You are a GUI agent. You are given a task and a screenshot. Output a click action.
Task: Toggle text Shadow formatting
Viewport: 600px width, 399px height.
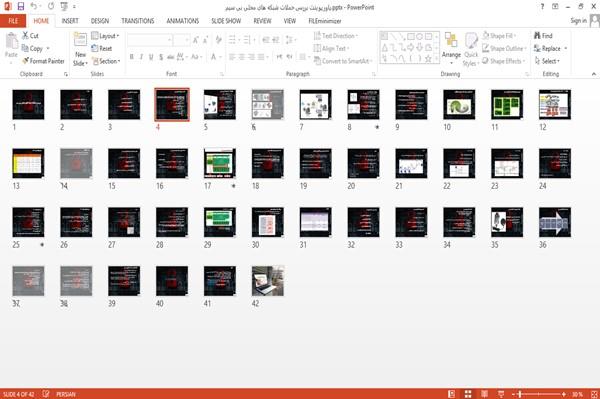point(161,57)
